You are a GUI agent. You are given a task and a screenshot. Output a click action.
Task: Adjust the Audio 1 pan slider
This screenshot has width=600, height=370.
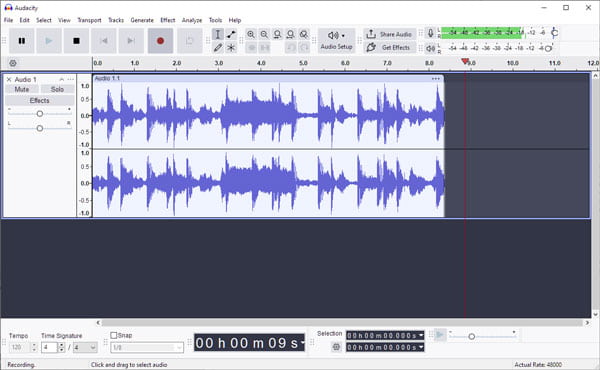(x=40, y=128)
